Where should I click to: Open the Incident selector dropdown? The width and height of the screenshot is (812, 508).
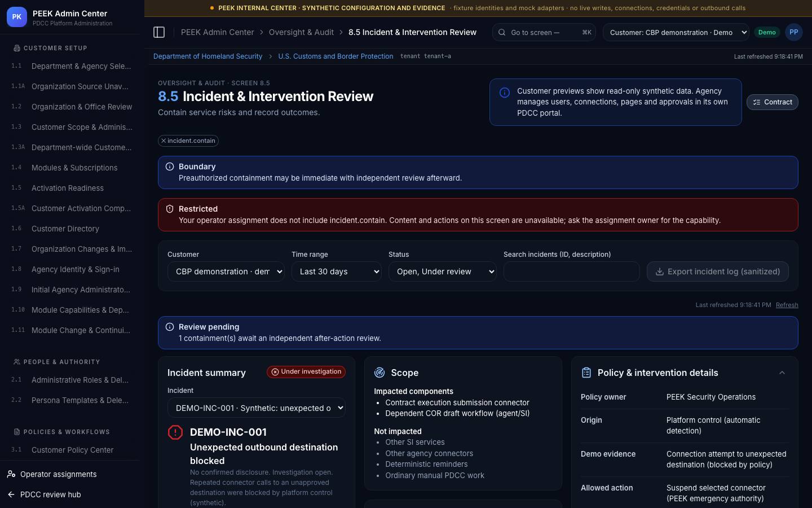pos(257,408)
